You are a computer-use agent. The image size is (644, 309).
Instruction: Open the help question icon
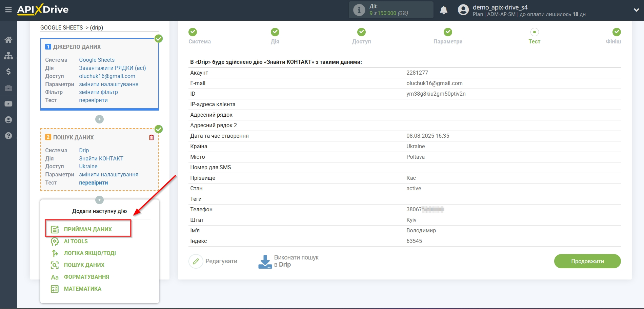pos(8,136)
